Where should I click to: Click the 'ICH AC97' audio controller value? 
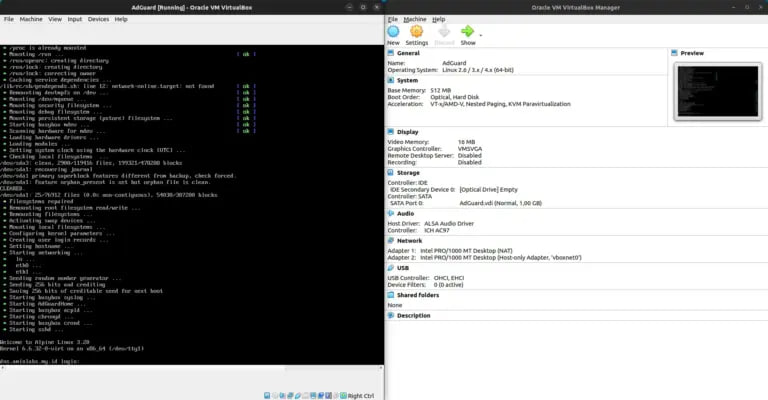pos(436,231)
